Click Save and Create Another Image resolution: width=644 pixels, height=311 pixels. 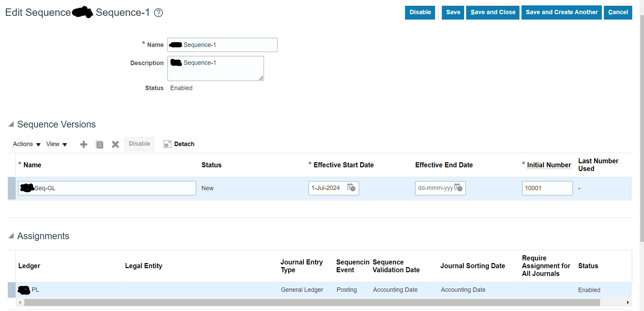561,12
